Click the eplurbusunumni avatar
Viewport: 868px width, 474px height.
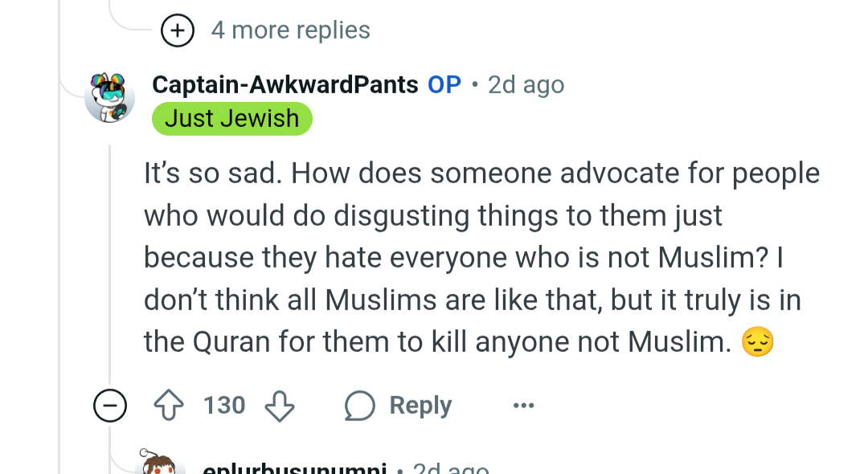163,464
